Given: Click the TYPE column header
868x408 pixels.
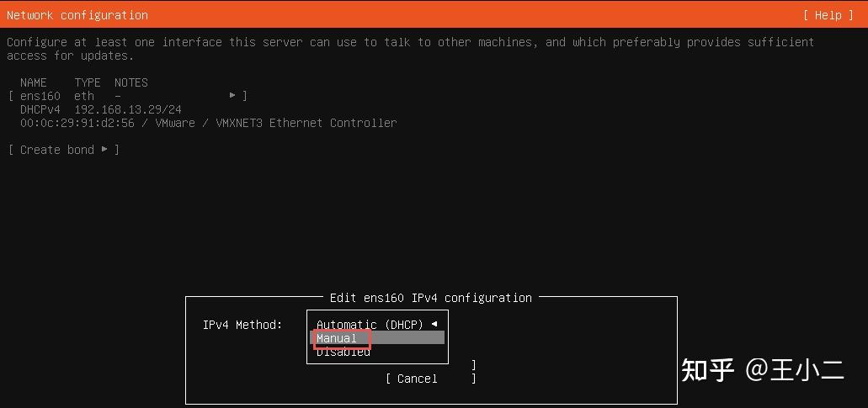Looking at the screenshot, I should [x=88, y=83].
